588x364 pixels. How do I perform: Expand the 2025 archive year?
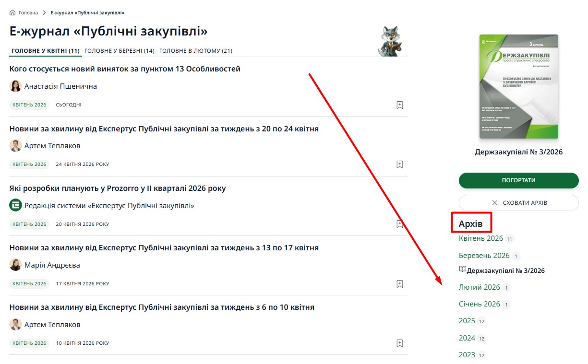467,321
